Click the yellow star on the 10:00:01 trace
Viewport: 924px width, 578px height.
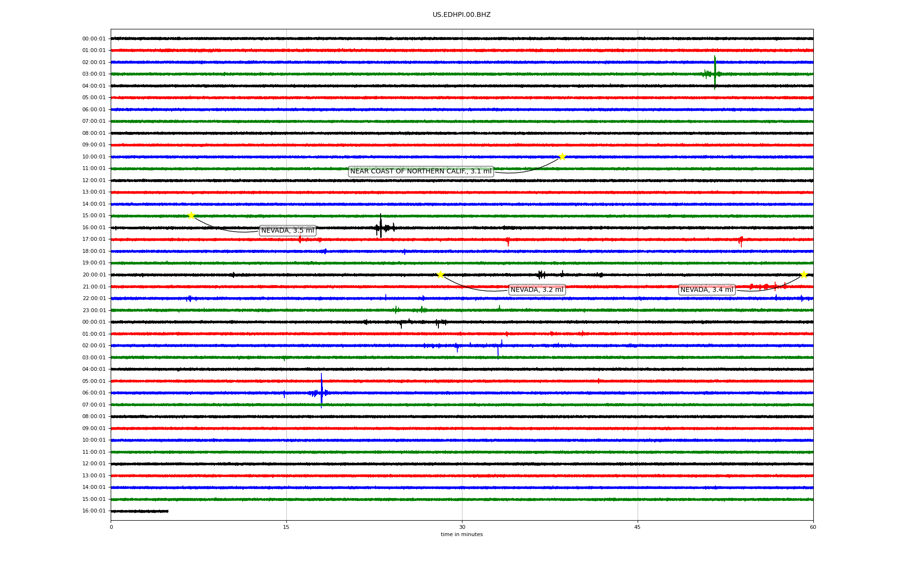click(x=562, y=157)
